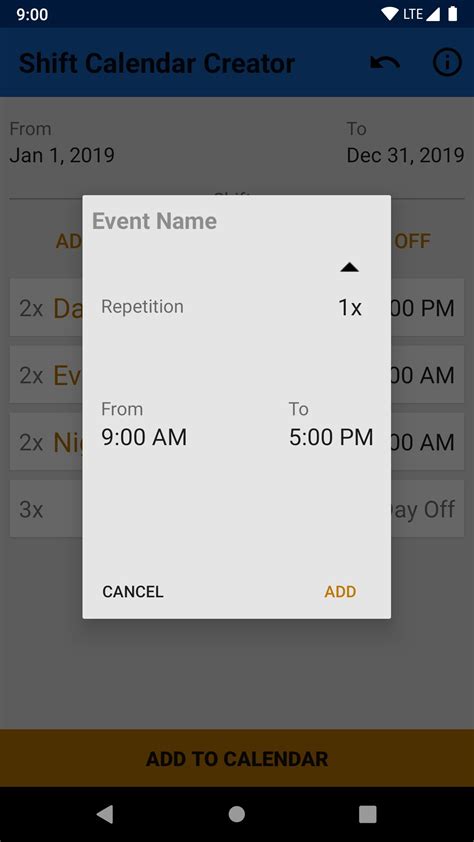Tap the battery status icon
Screen dimensions: 474x842
point(453,14)
